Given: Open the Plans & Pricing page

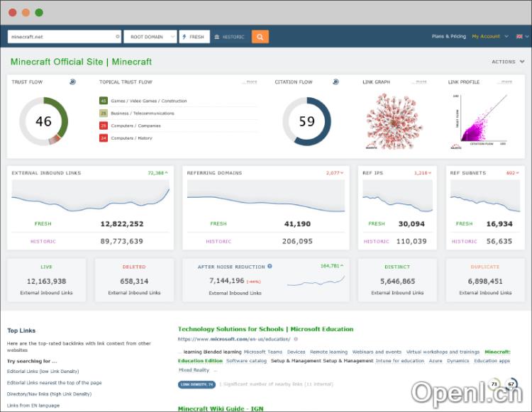Looking at the screenshot, I should click(x=448, y=36).
